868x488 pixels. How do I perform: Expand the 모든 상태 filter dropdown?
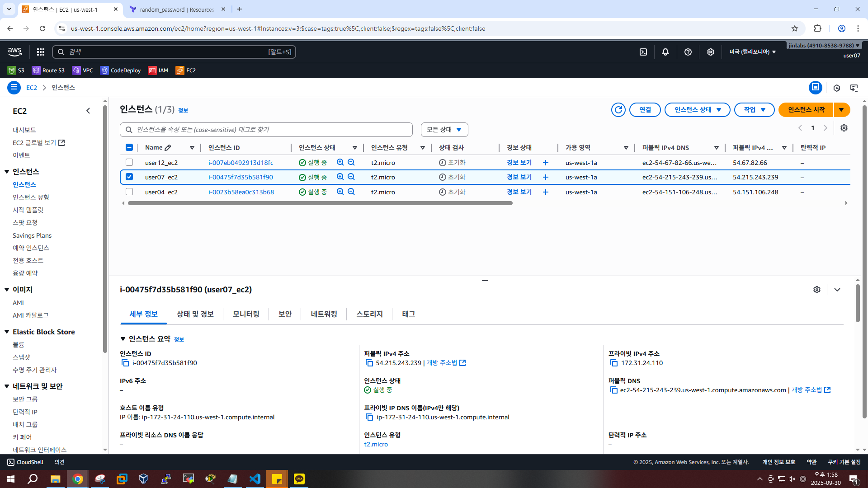click(444, 130)
